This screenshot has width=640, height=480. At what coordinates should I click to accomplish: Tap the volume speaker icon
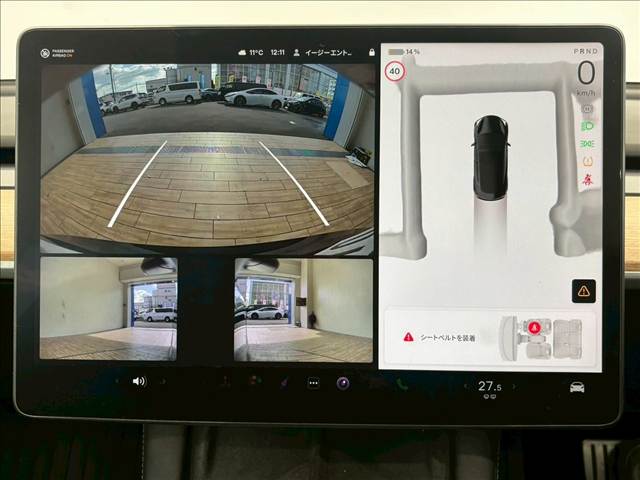pos(139,381)
